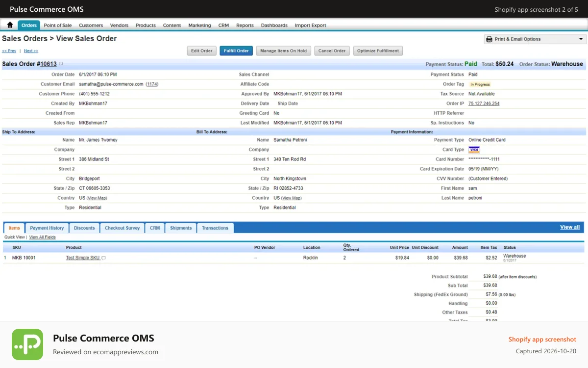Click the View all link

coord(570,227)
